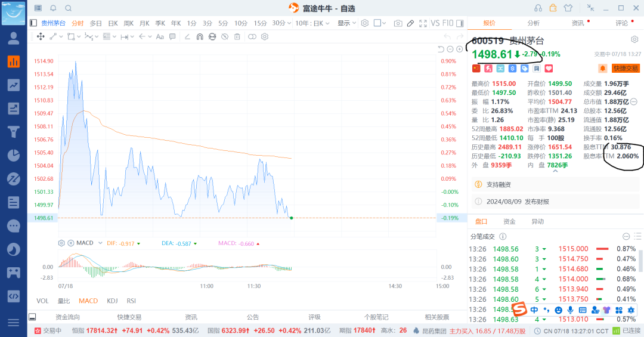This screenshot has height=337, width=644.
Task: Switch to the 分析 tab
Action: click(x=534, y=23)
